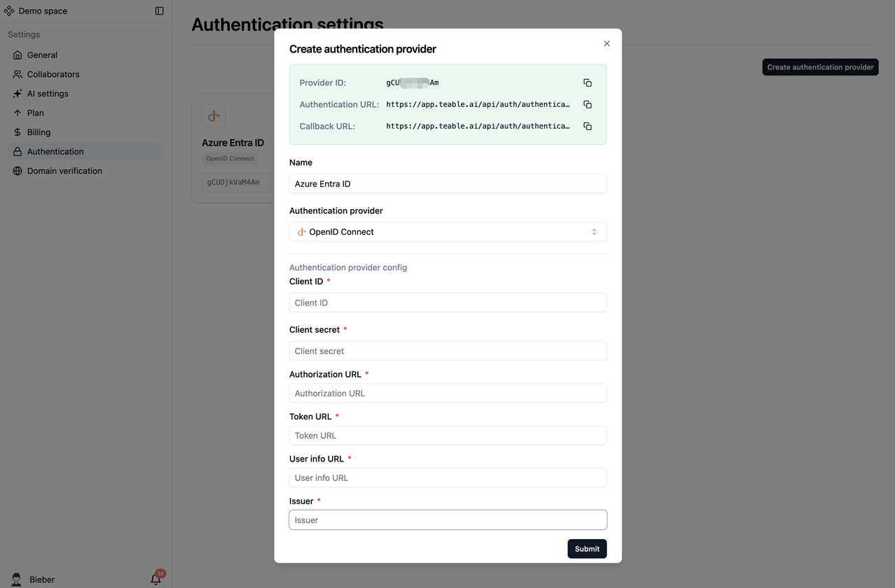Screen dimensions: 895x588
Task: Copy the Provider ID value
Action: click(587, 83)
